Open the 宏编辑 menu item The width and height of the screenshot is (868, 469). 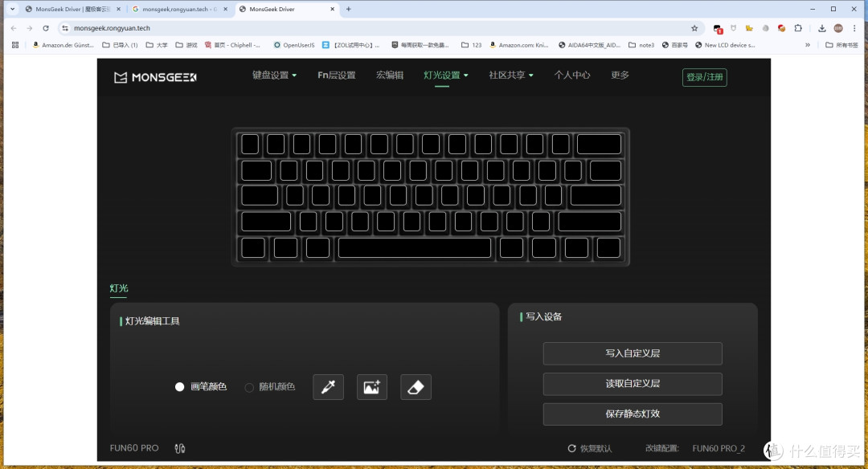390,75
